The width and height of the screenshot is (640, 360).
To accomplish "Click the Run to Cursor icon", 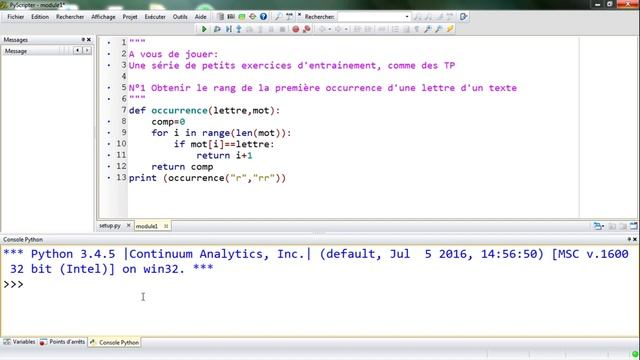I will 229,29.
